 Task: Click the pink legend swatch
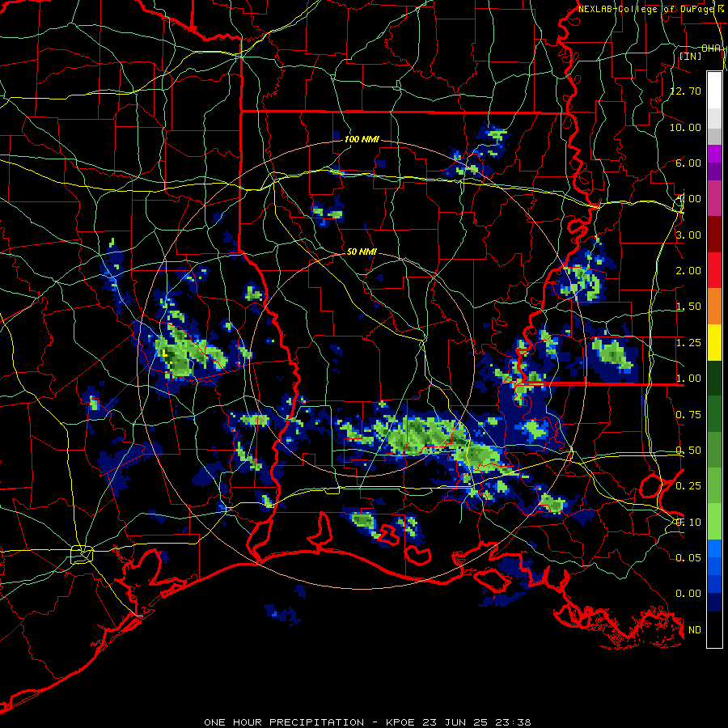(x=714, y=199)
